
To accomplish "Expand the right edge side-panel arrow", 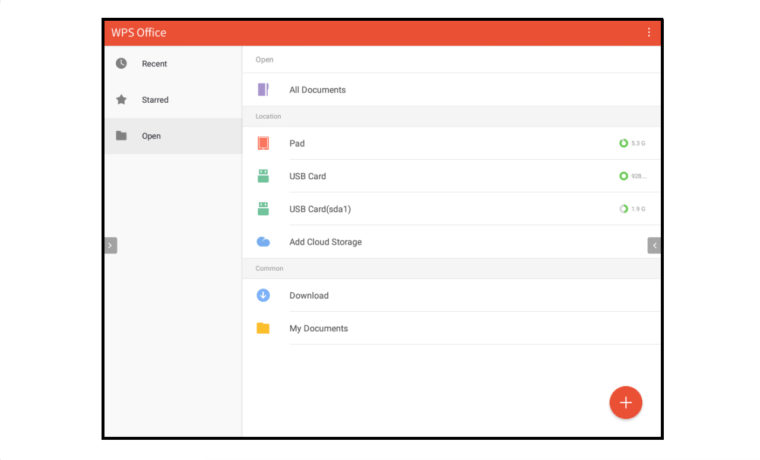I will [654, 245].
